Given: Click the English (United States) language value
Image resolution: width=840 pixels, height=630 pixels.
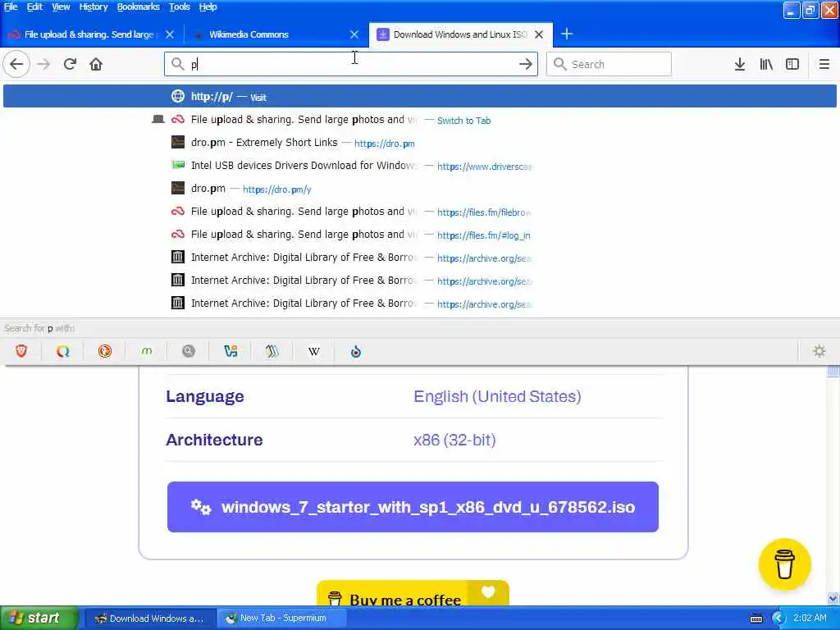Looking at the screenshot, I should coord(497,396).
